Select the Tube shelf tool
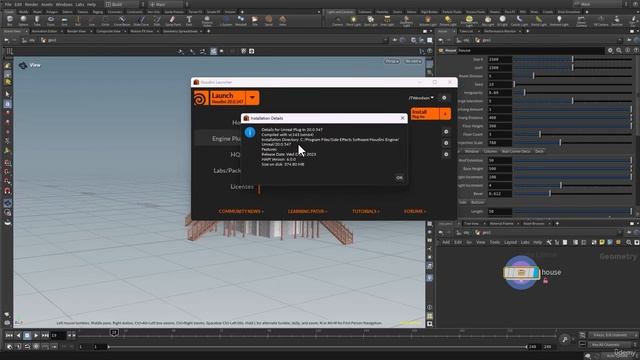Screen dimensions: 640x360 [x=37, y=20]
